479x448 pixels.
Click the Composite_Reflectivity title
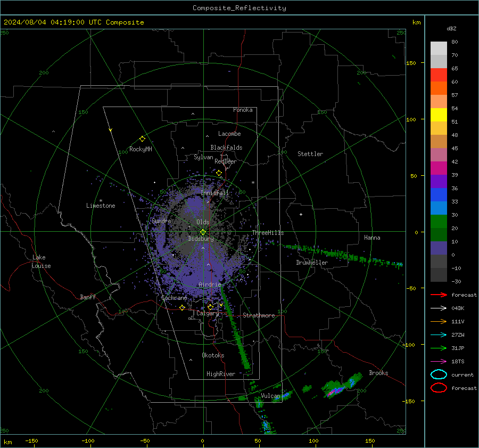pos(240,8)
